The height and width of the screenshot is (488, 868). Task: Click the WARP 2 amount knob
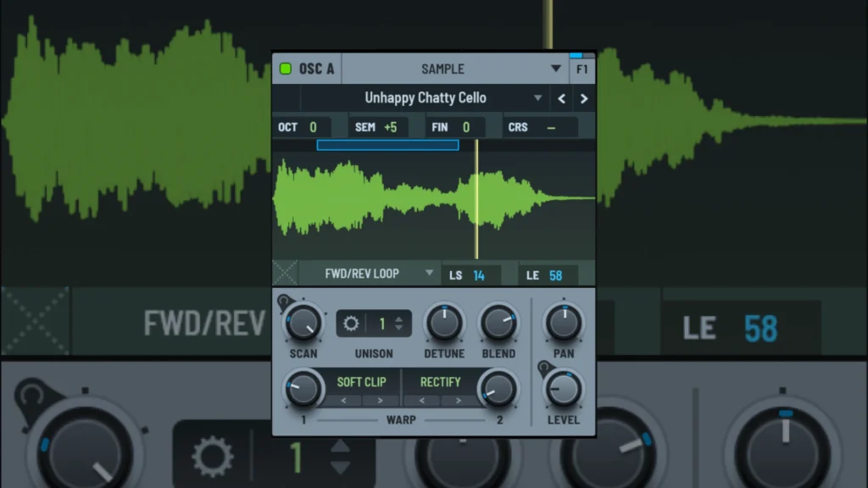click(x=498, y=389)
